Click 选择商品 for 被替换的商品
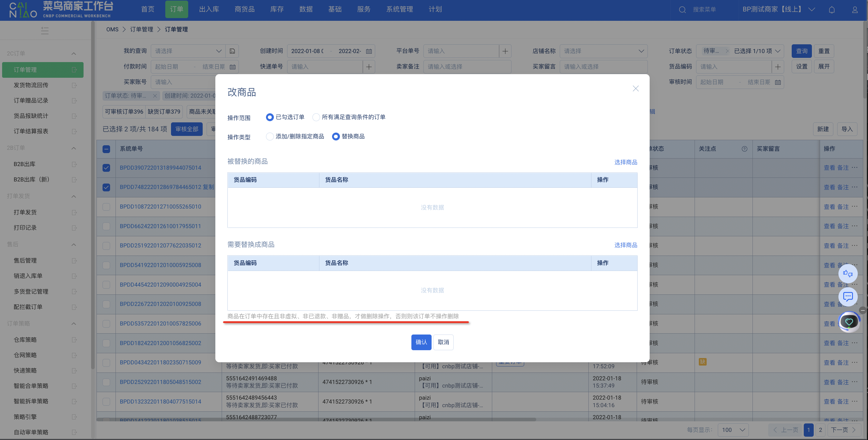This screenshot has height=440, width=868. (626, 162)
